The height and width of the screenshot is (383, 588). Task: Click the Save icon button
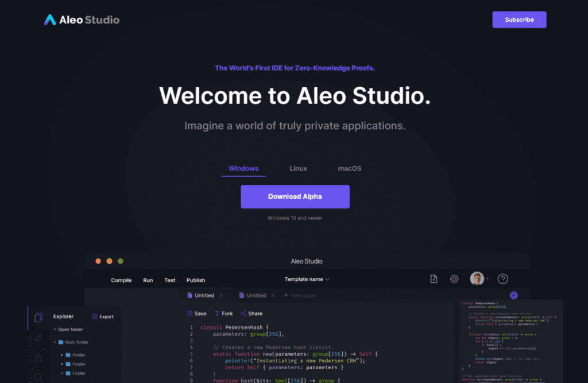(x=196, y=314)
